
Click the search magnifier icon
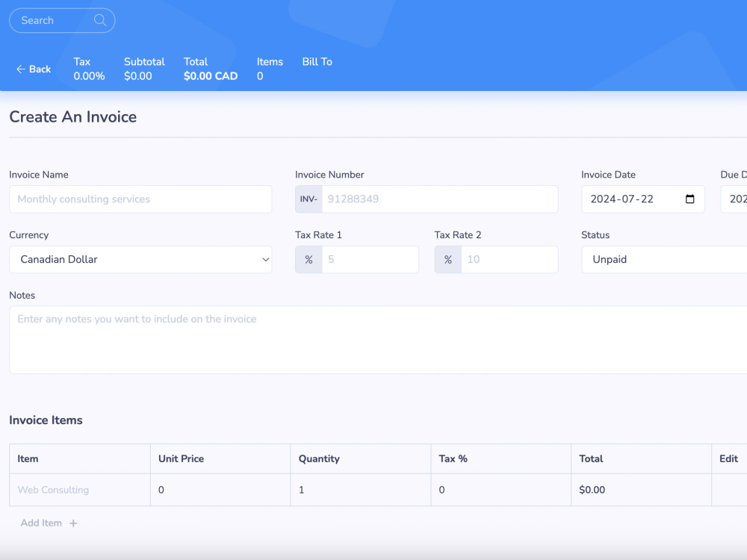[100, 20]
